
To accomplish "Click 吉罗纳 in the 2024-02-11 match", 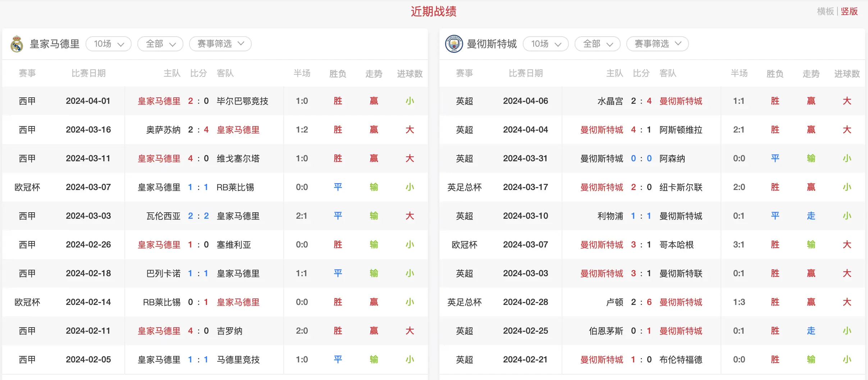I will (229, 331).
